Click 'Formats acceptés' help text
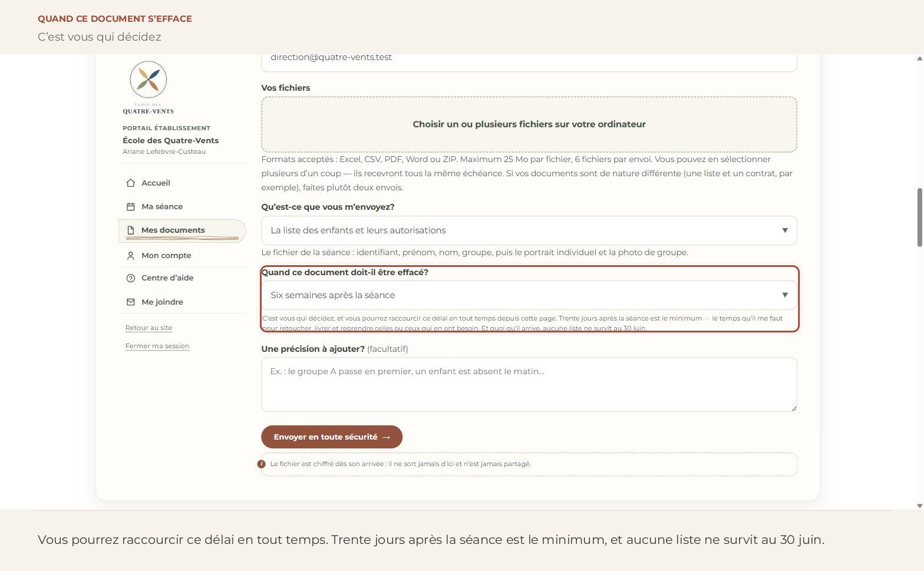Viewport: 924px width, 571px height. 527,173
